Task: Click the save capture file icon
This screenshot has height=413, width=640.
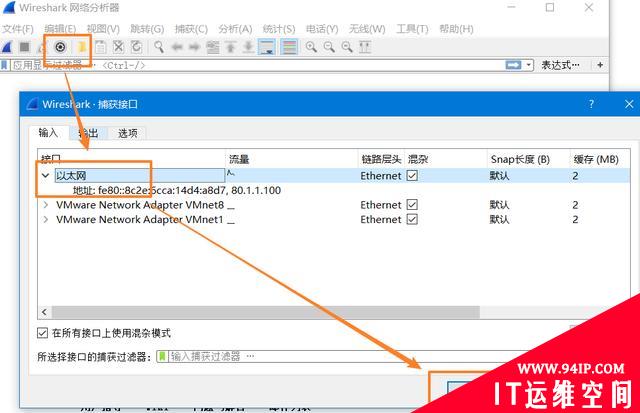Action: click(101, 47)
